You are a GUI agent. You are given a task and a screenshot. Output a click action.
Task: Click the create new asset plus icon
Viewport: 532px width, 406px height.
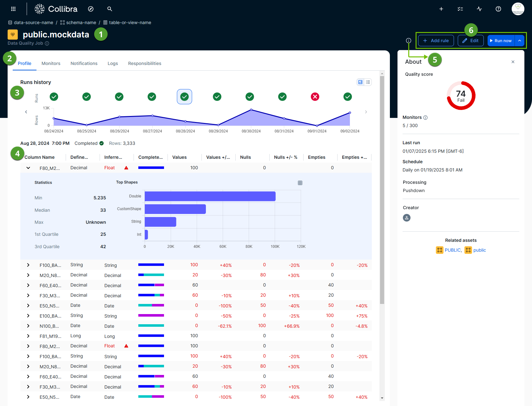[x=441, y=9]
